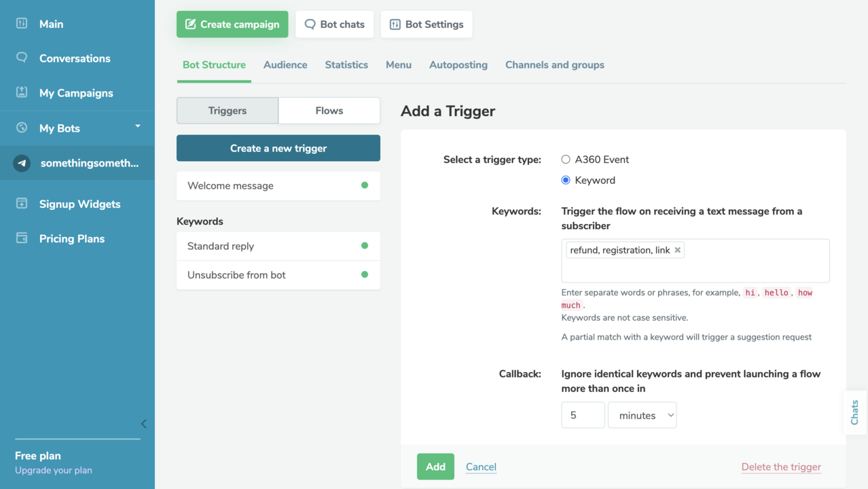Open the minutes time unit dropdown

point(642,415)
